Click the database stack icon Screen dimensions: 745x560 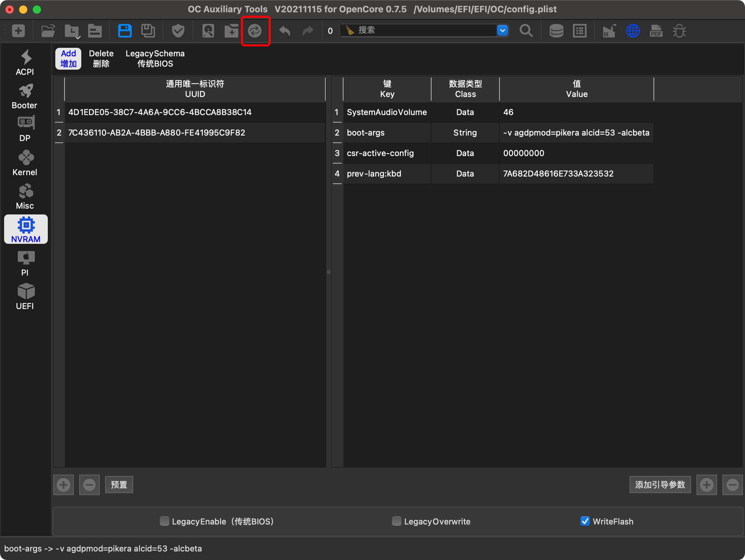coord(556,31)
